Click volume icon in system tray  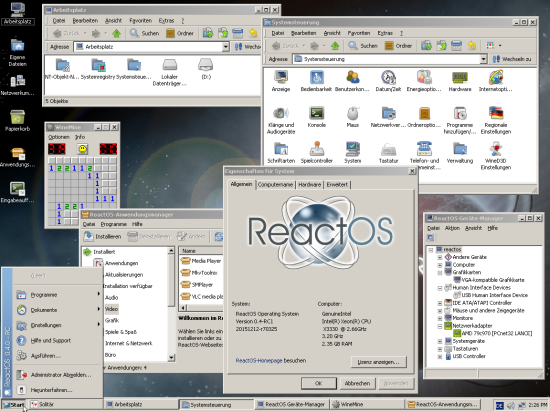coord(511,405)
